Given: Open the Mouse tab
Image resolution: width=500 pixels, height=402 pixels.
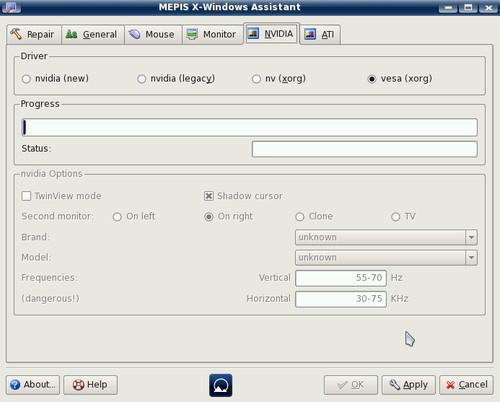Looking at the screenshot, I should click(x=153, y=34).
